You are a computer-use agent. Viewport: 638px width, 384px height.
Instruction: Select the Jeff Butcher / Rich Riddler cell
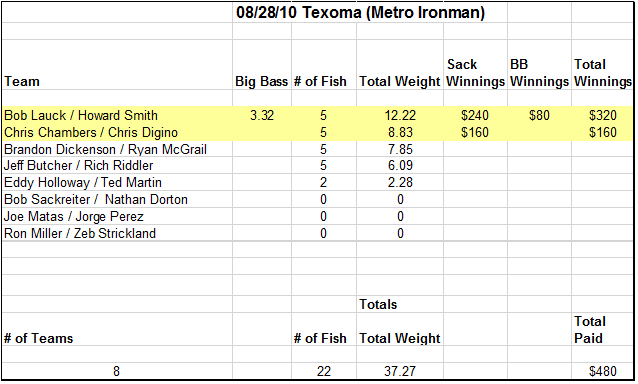tap(117, 166)
